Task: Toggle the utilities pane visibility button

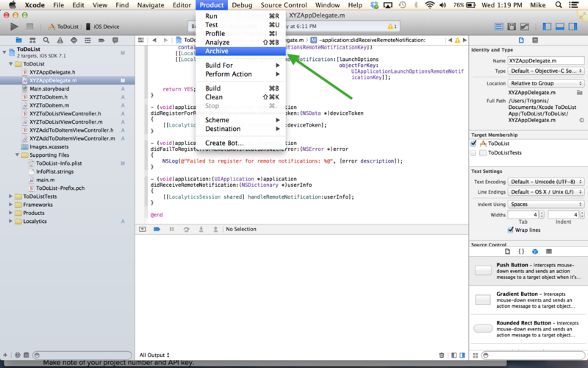Action: coord(573,26)
